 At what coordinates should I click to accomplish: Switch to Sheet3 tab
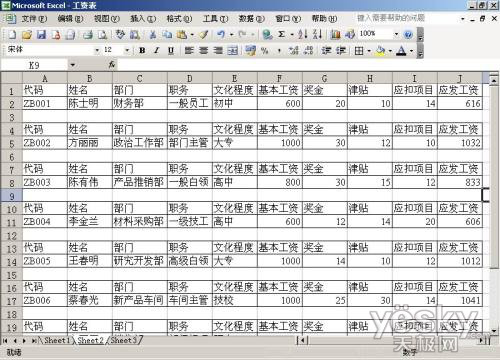pyautogui.click(x=124, y=340)
